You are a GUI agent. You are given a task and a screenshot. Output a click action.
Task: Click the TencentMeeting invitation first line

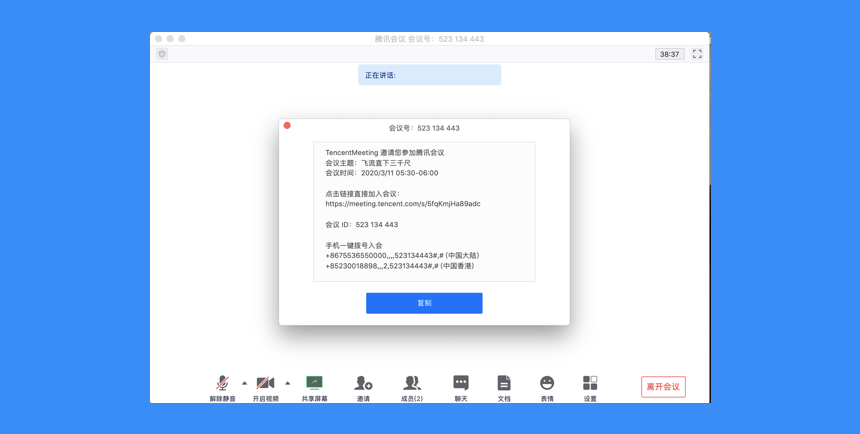(x=384, y=153)
